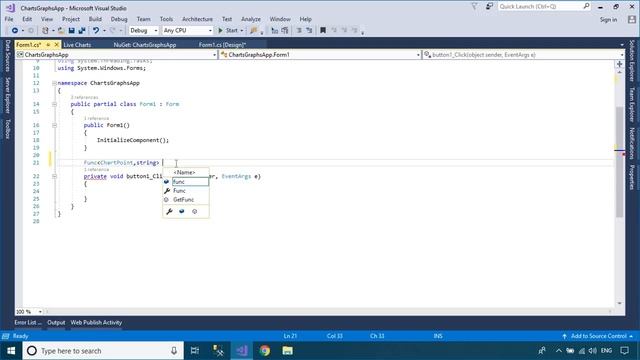This screenshot has height=360, width=640.
Task: Open the Analyze menu
Action: point(251,19)
